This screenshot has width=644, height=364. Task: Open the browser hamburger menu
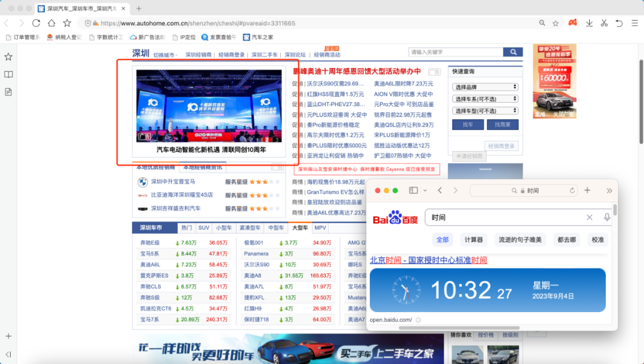click(634, 23)
